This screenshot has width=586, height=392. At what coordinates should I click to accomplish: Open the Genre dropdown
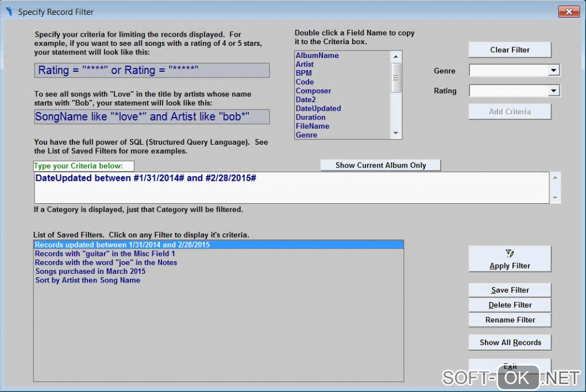[x=553, y=70]
